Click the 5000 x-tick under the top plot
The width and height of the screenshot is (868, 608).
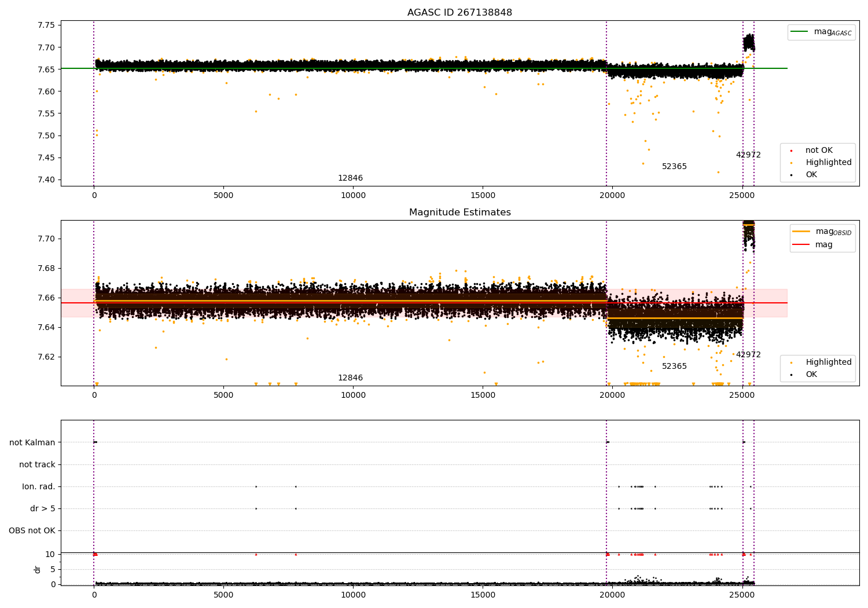223,196
